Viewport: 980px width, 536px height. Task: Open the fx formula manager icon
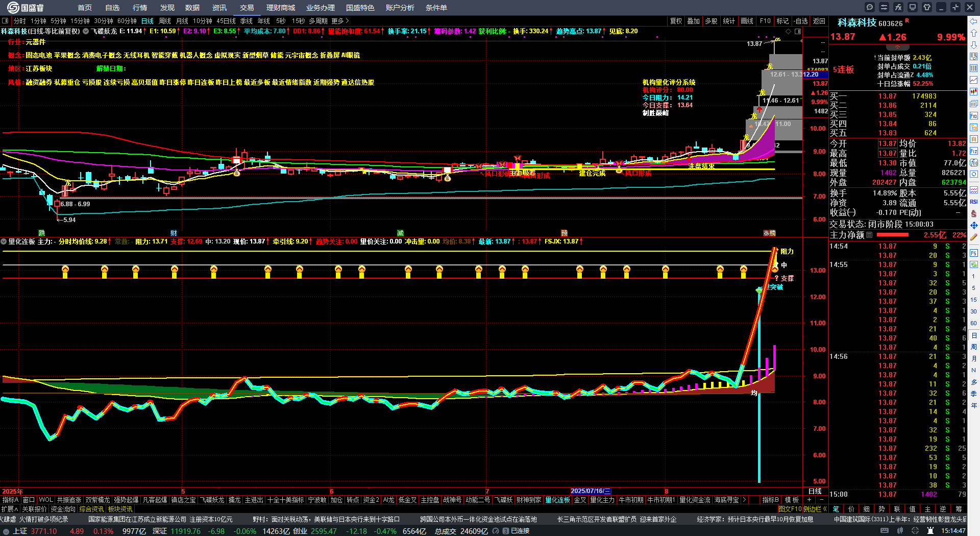click(x=898, y=7)
